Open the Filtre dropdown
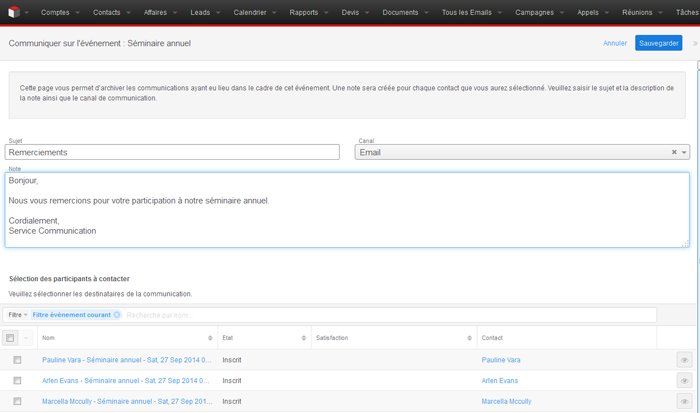 tap(17, 315)
